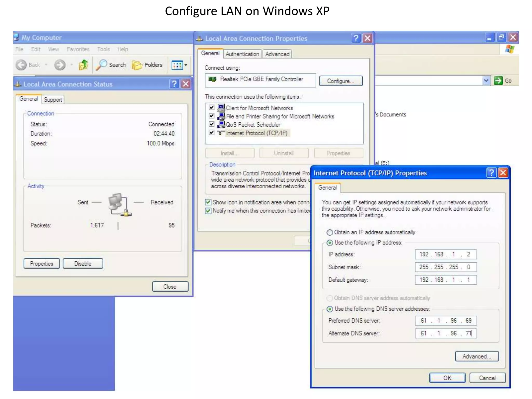Click the Windows flag logo
The image size is (532, 399).
(510, 49)
